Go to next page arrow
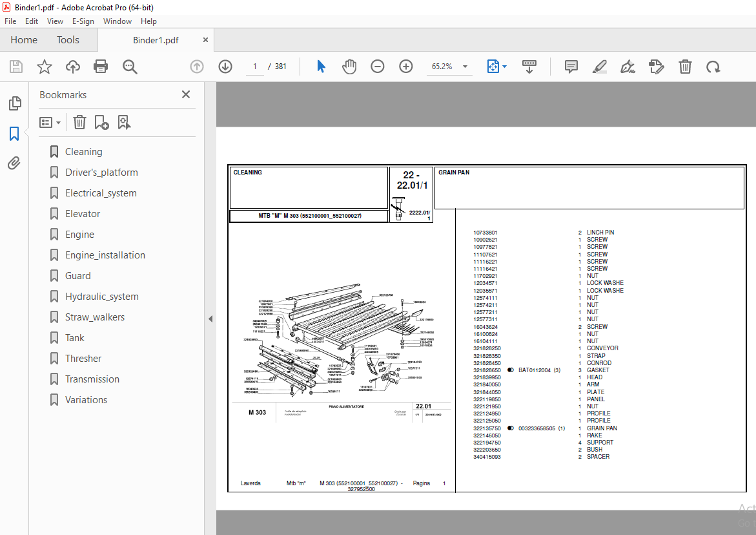The height and width of the screenshot is (535, 756). point(225,67)
